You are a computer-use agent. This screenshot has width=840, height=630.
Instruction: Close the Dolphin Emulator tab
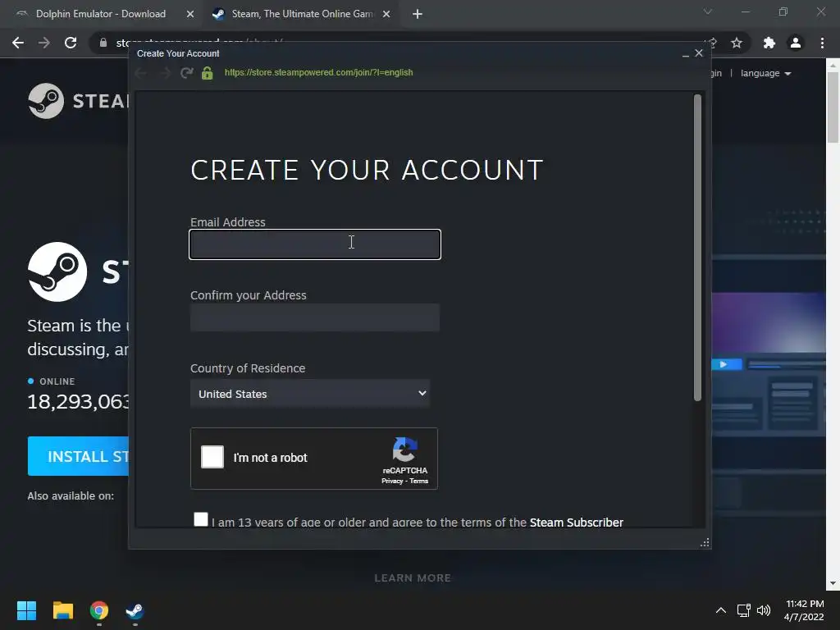(190, 14)
